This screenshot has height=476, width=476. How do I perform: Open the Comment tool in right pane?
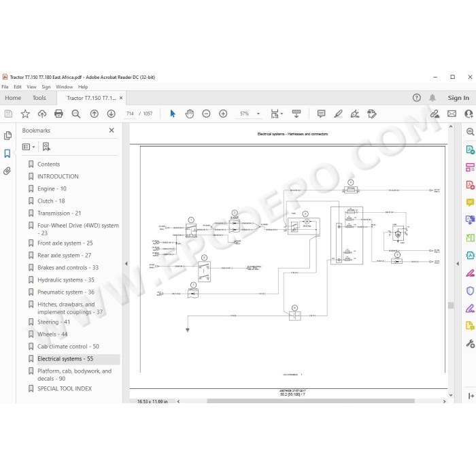470,203
